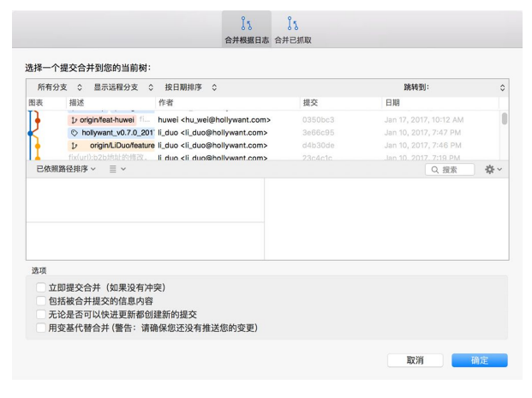Check the 用变基代替合并 option
The image size is (532, 398).
coord(41,328)
